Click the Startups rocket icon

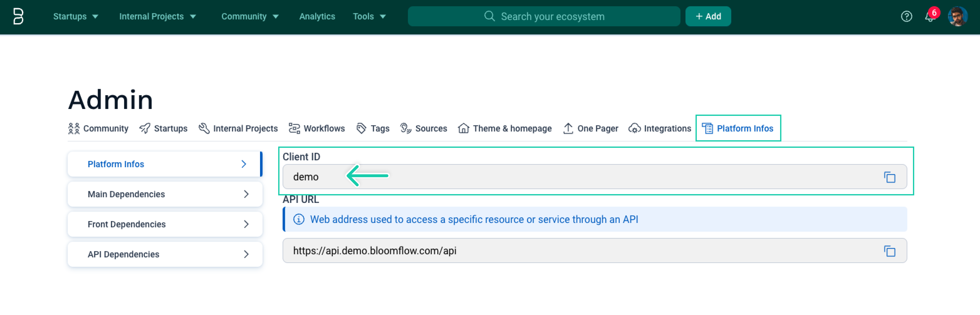click(145, 129)
